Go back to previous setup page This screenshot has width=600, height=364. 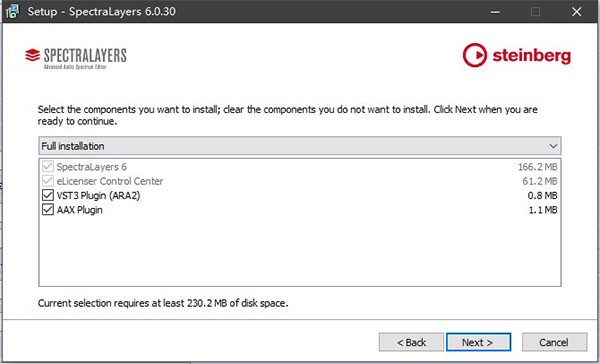[411, 342]
